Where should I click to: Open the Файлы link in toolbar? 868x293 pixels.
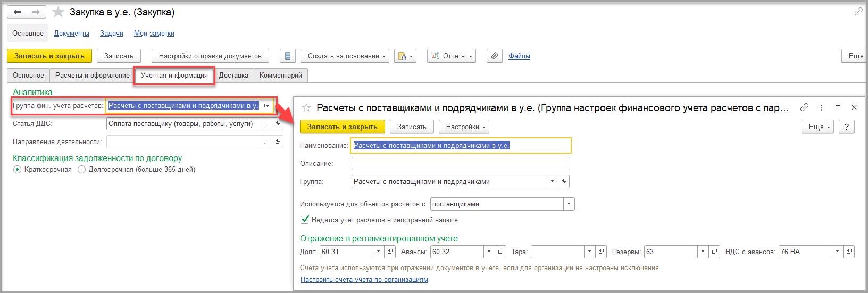pyautogui.click(x=519, y=56)
